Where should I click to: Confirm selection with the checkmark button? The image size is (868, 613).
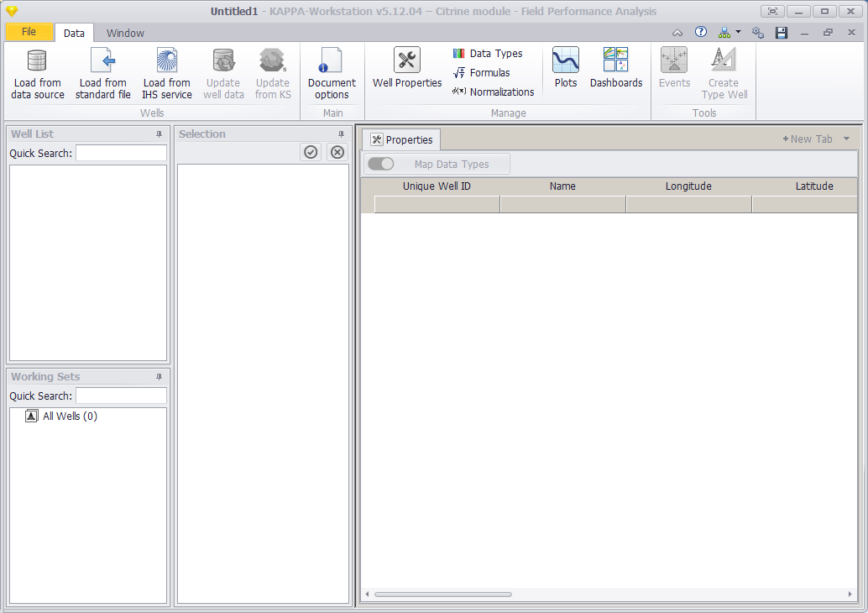tap(311, 152)
